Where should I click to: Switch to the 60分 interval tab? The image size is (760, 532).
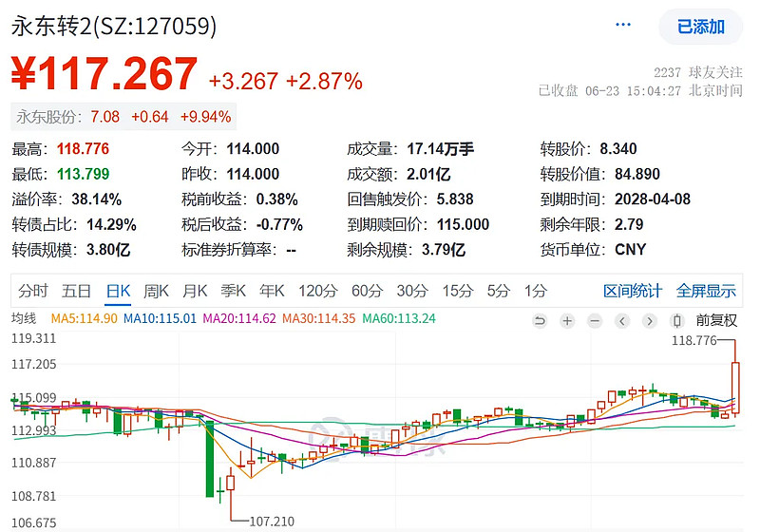(368, 292)
